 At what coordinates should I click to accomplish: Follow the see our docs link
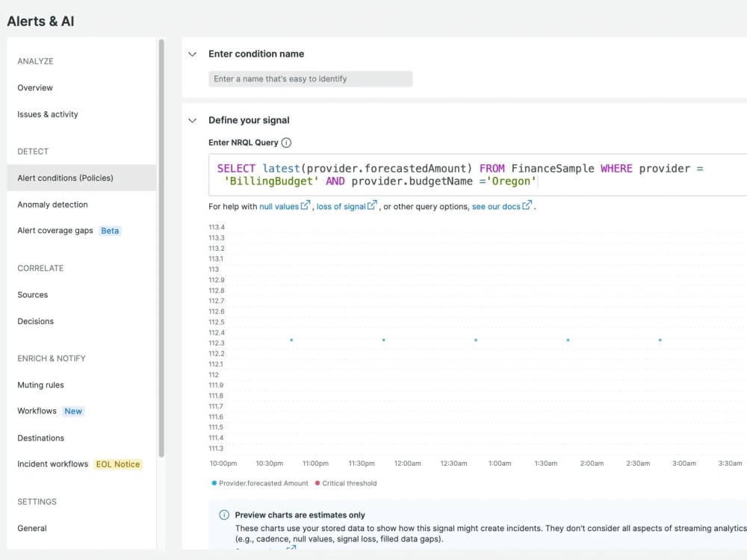[x=496, y=207]
